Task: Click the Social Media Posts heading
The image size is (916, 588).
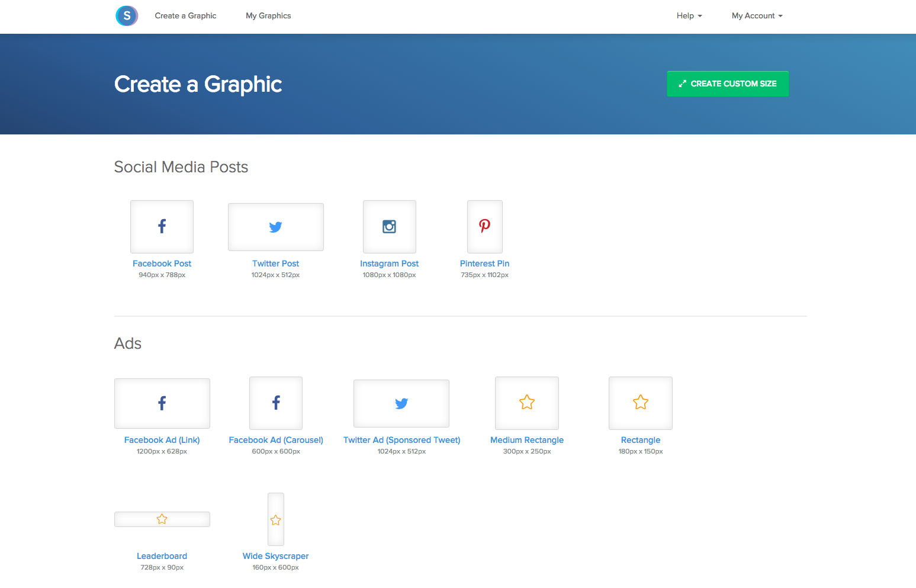Action: click(x=181, y=167)
